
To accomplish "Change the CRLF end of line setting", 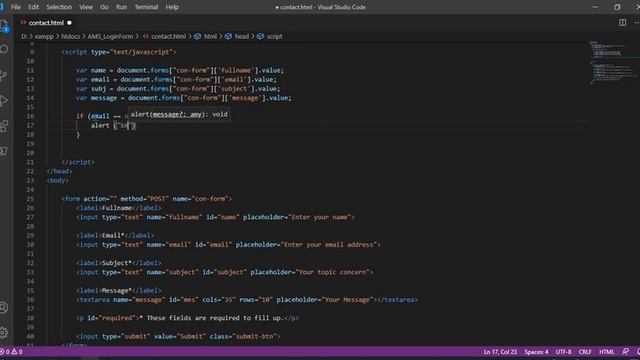I will 584,351.
